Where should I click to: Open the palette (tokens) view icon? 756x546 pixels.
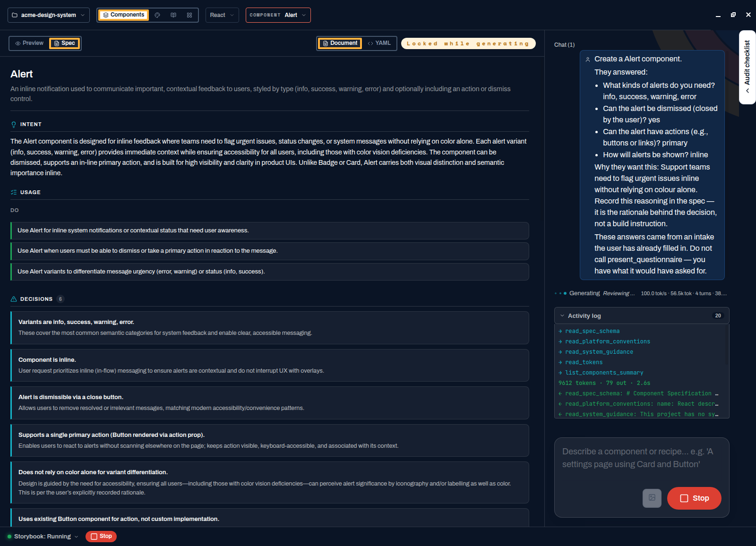click(x=157, y=15)
